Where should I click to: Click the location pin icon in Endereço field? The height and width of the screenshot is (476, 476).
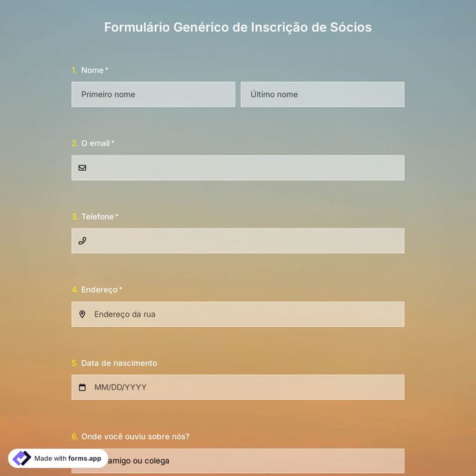(x=83, y=314)
